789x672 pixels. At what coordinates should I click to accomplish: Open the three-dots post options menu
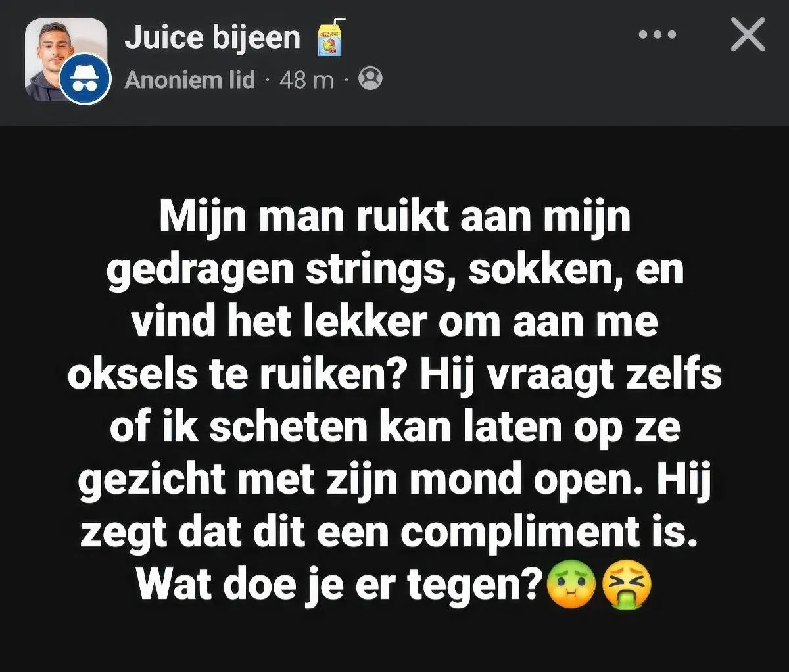coord(657,35)
